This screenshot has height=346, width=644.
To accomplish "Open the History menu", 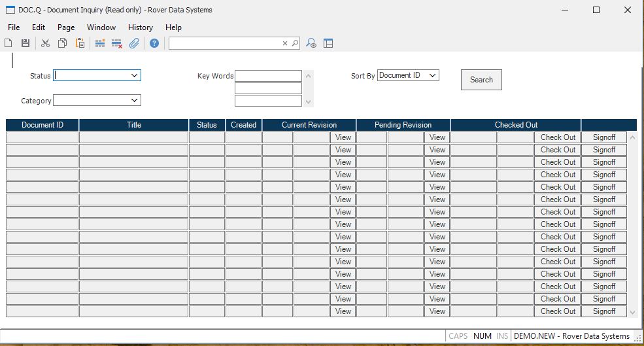I will [x=140, y=27].
